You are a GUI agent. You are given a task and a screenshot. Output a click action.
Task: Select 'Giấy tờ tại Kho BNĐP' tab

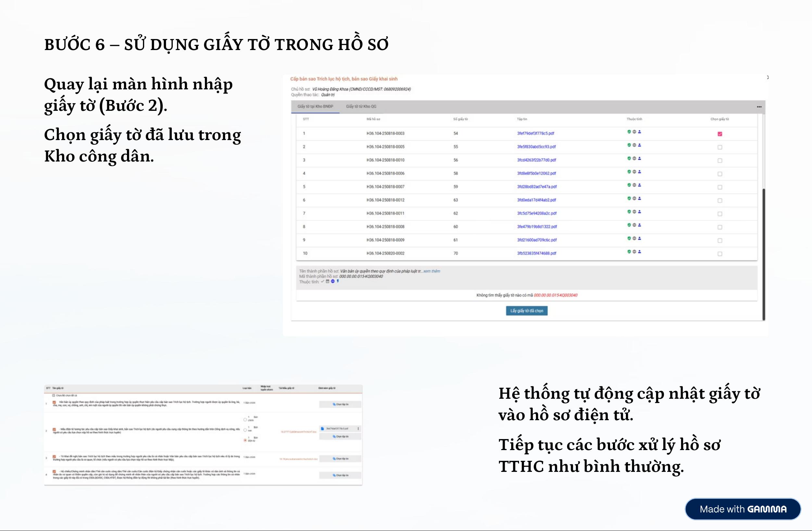pyautogui.click(x=315, y=107)
